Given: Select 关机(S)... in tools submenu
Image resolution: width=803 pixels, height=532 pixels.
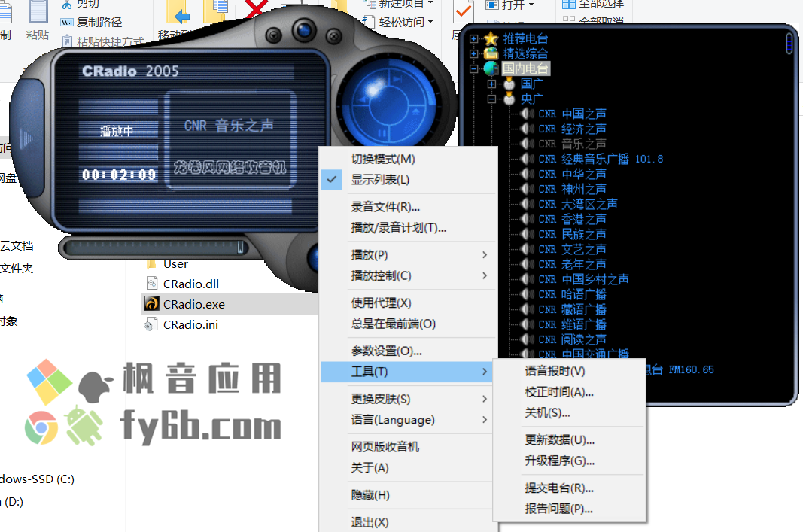Looking at the screenshot, I should coord(570,412).
